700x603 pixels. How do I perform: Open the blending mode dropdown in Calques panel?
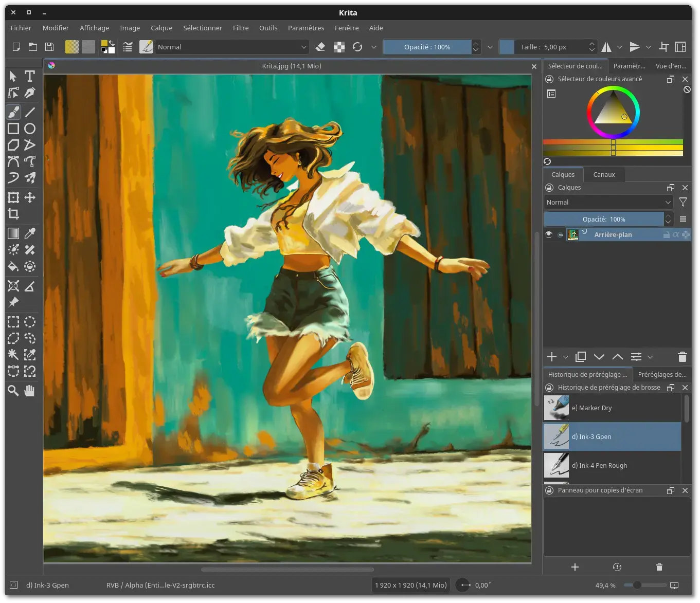point(608,202)
